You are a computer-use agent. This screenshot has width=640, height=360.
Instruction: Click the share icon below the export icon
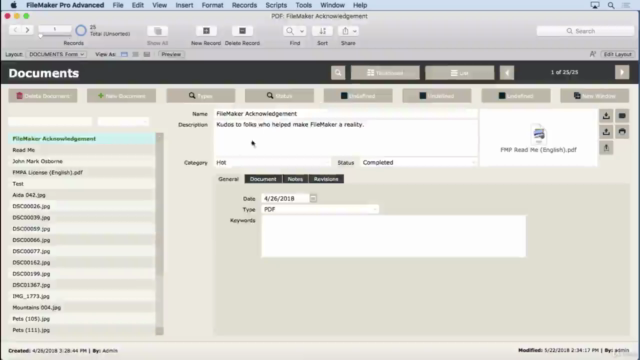pyautogui.click(x=606, y=148)
